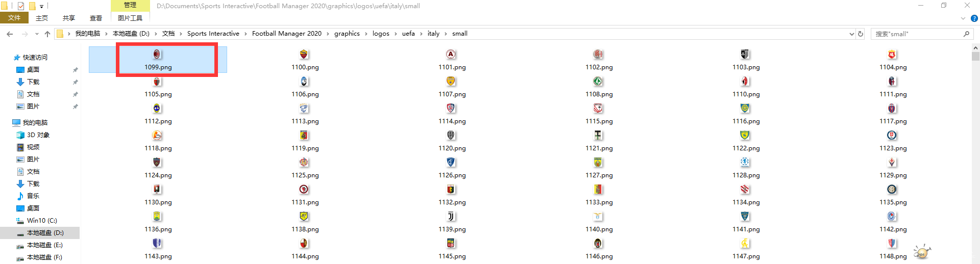Select the 1127.png logo icon
This screenshot has height=264, width=980.
point(598,162)
